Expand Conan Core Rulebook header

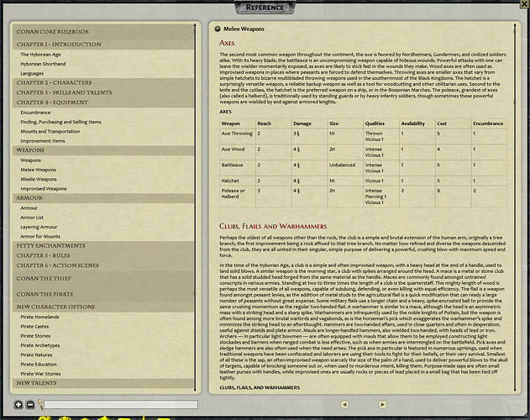103,32
